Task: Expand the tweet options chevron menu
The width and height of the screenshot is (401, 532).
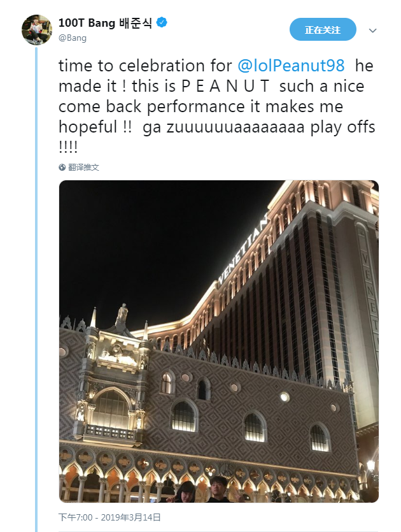Action: pos(373,30)
